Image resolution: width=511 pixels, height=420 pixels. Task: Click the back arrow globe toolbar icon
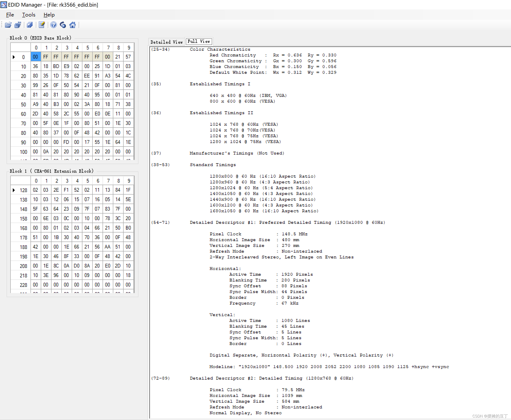click(x=63, y=25)
